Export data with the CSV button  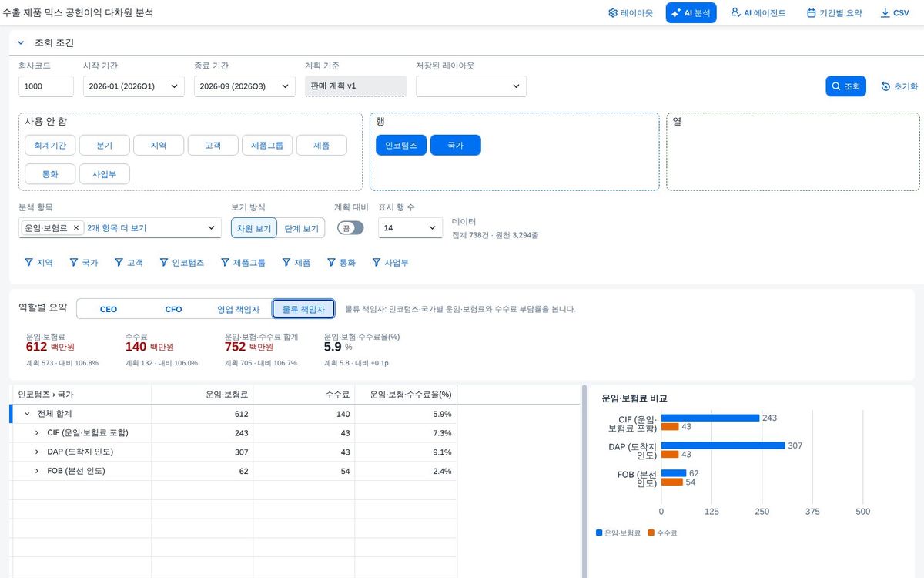(895, 13)
